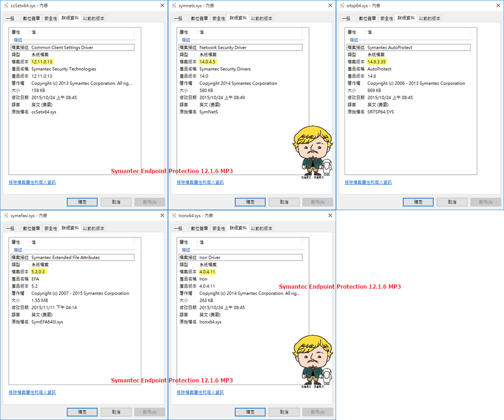The image size is (504, 420).
Task: Click the "1.55 MB" size value
Action: point(39,300)
